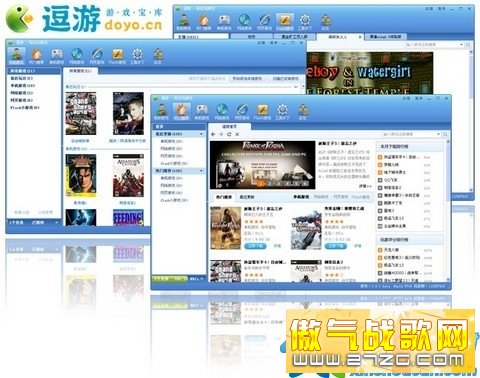Click the magnifier search icon in front window
This screenshot has height=378, width=480.
[445, 134]
